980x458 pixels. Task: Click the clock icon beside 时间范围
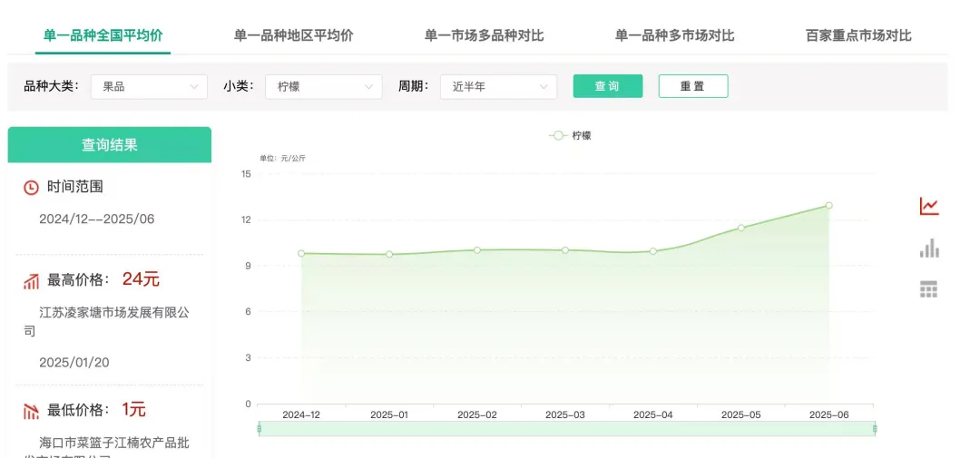point(31,187)
